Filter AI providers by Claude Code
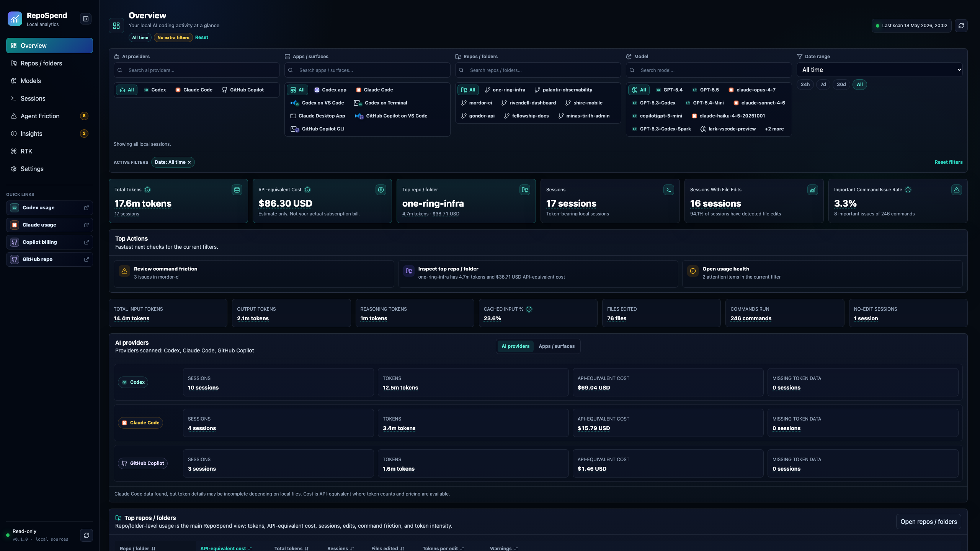Viewport: 980px width, 551px height. [x=194, y=90]
